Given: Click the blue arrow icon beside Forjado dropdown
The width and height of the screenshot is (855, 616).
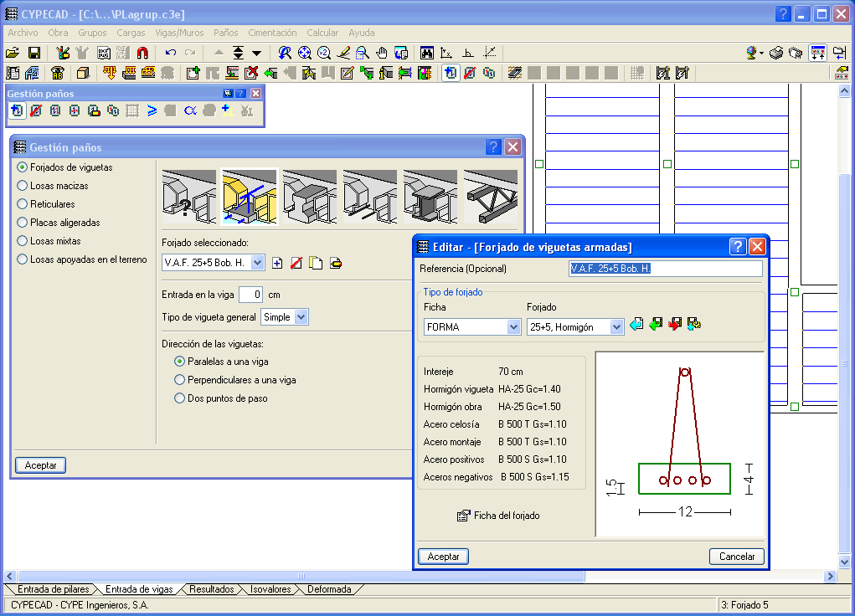Looking at the screenshot, I should (x=636, y=325).
